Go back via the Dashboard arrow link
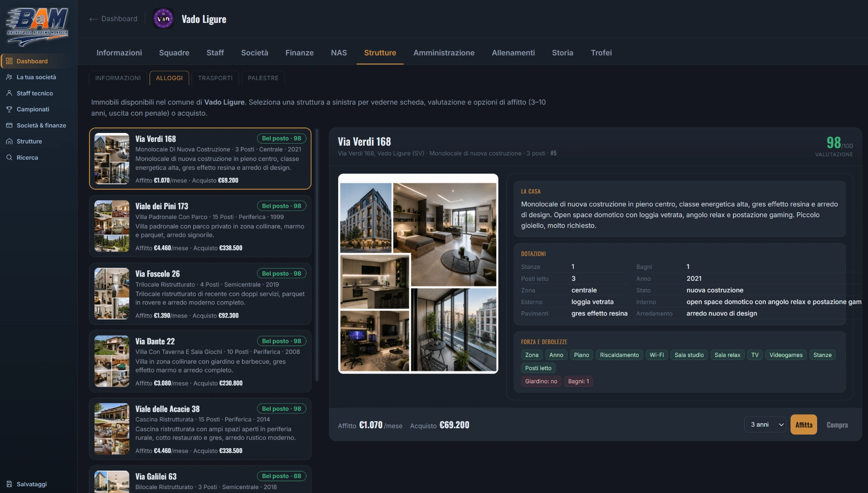The width and height of the screenshot is (868, 493). pos(113,19)
